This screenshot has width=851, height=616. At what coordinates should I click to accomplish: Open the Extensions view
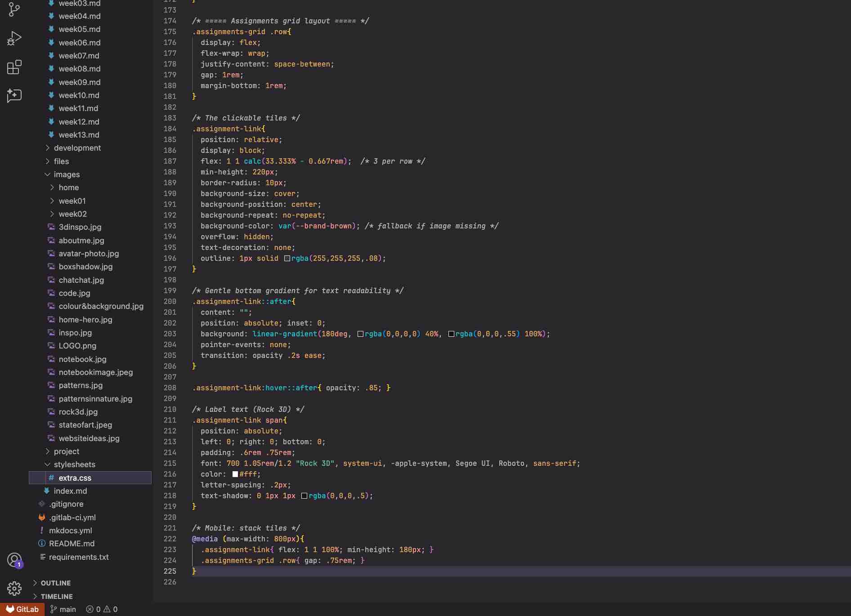point(14,67)
